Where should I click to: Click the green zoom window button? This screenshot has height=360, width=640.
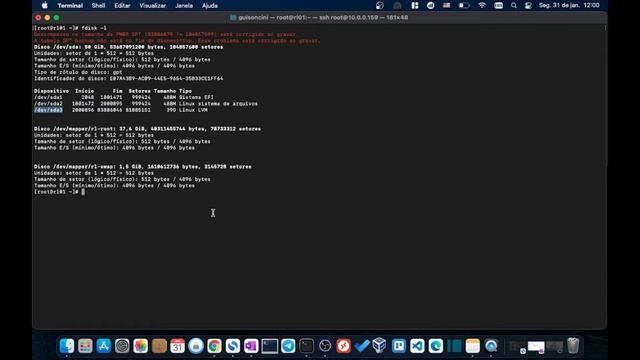(56, 18)
